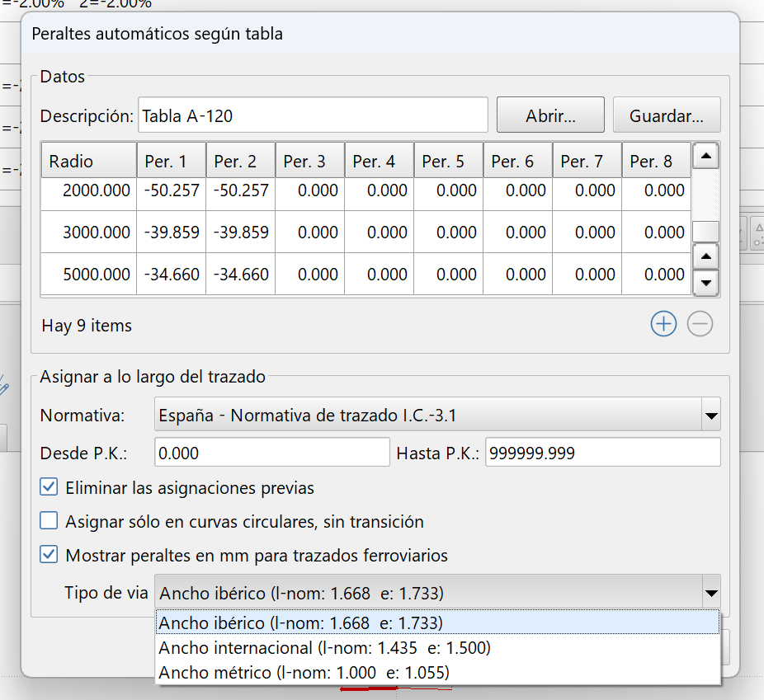This screenshot has height=700, width=764.
Task: Click the table scrollbar up arrow at top
Action: [x=705, y=156]
